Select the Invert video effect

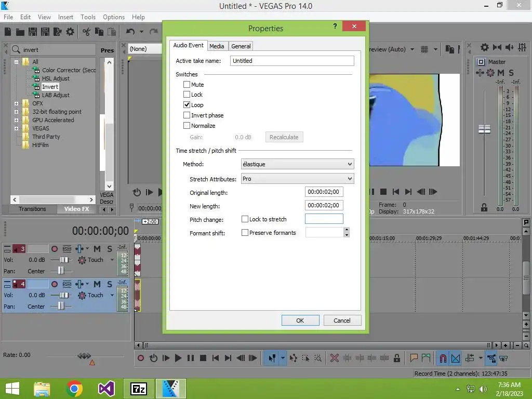coord(50,87)
